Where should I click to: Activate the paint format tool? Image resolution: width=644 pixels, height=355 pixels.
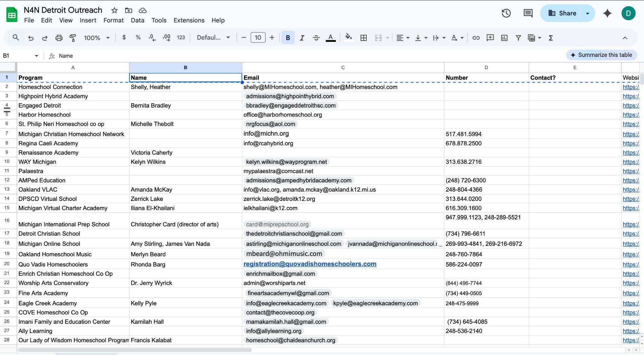73,38
